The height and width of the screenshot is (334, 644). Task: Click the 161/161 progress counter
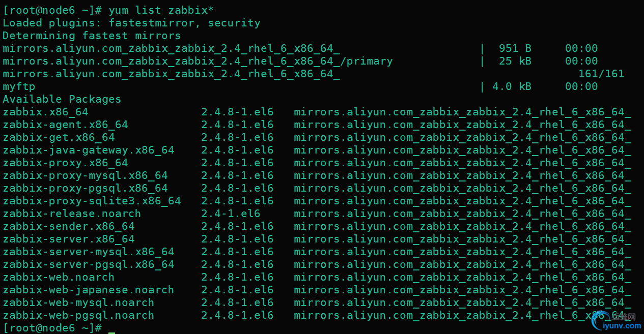[x=601, y=74]
